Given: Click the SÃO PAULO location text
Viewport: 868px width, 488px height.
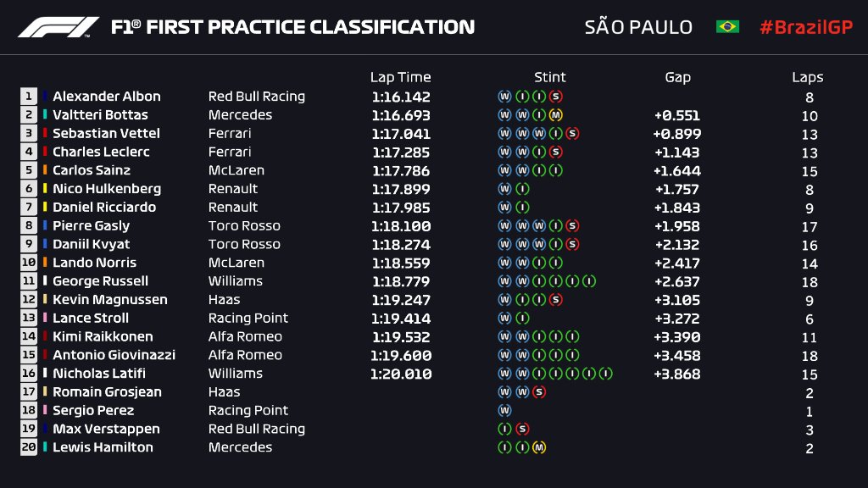Looking at the screenshot, I should click(x=638, y=27).
